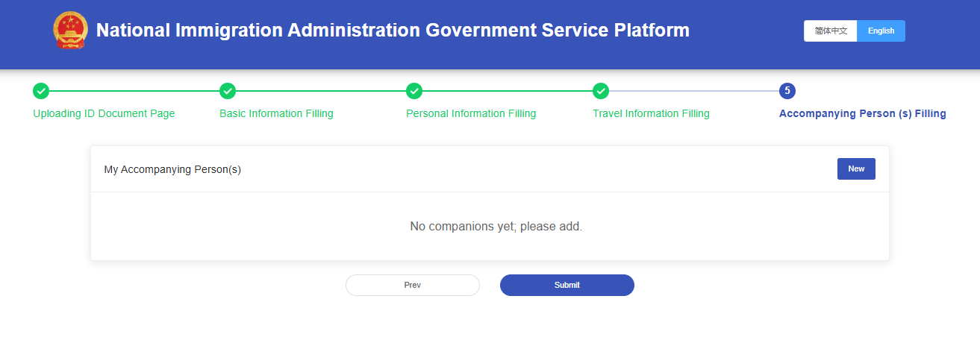The image size is (980, 340).
Task: Switch language to 简体中文
Action: click(x=831, y=31)
